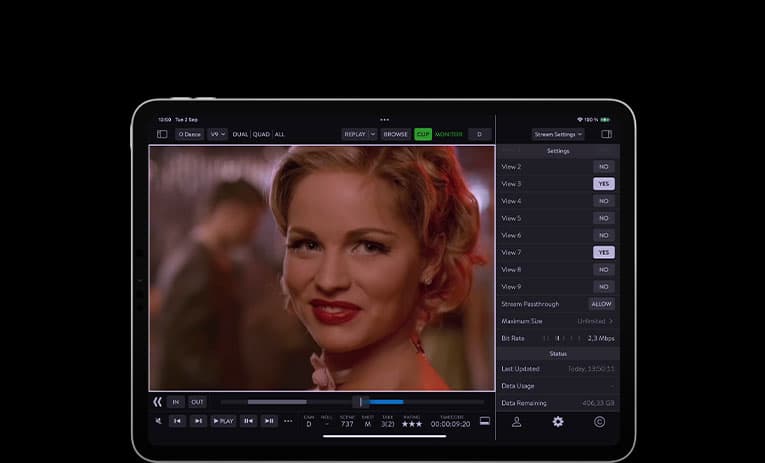Jump to previous clip with skip-back icon
Viewport: 765px width, 463px height.
[x=177, y=421]
